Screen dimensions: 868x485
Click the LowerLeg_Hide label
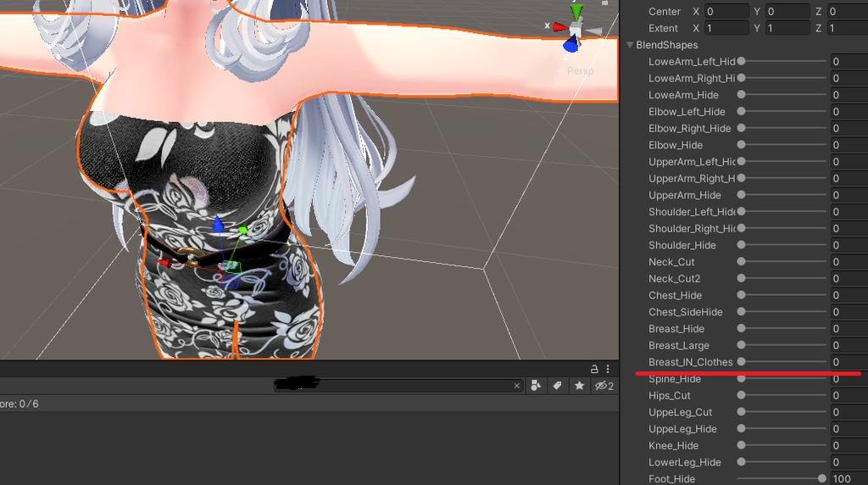pos(685,462)
